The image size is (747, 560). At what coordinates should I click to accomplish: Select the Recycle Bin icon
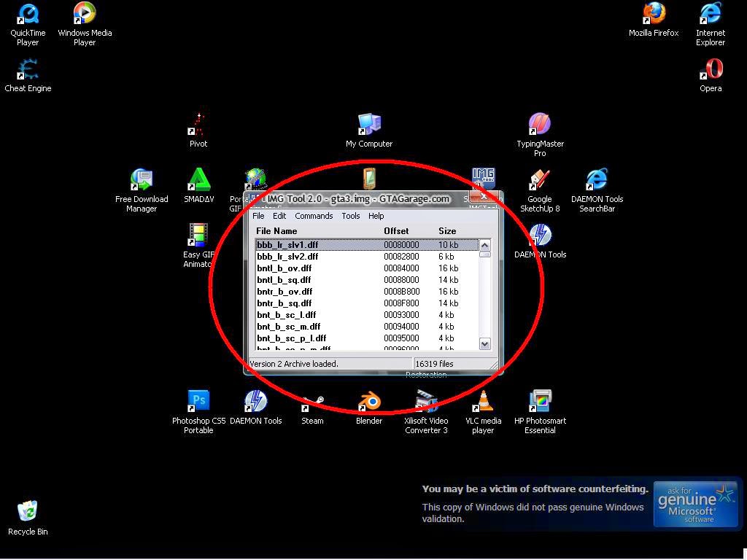[28, 518]
